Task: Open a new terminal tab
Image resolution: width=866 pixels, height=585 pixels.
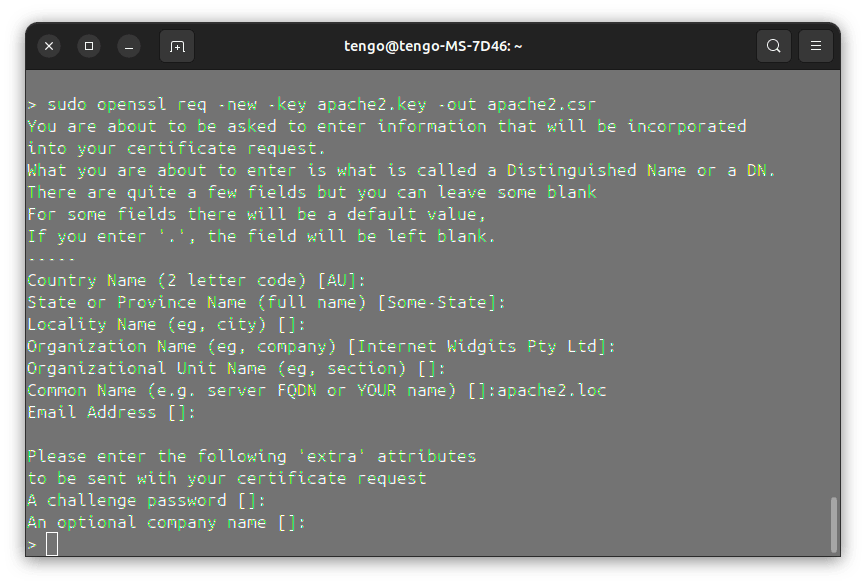Action: click(177, 46)
